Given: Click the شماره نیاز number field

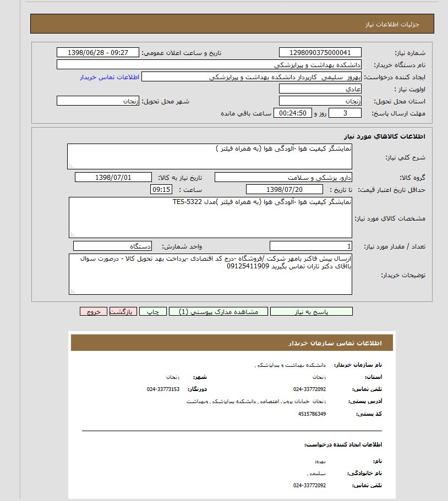Looking at the screenshot, I should tap(320, 52).
